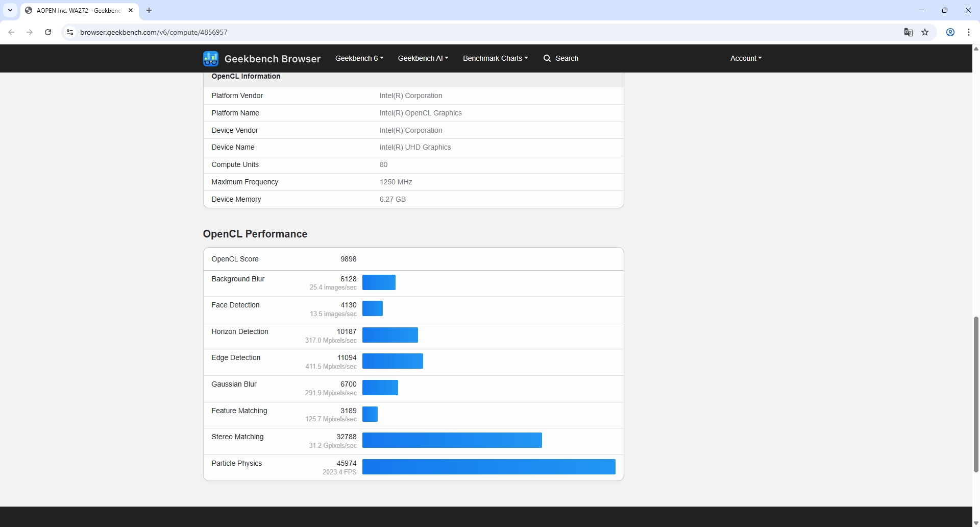This screenshot has width=980, height=527.
Task: Open the Chrome profile icon
Action: point(950,32)
